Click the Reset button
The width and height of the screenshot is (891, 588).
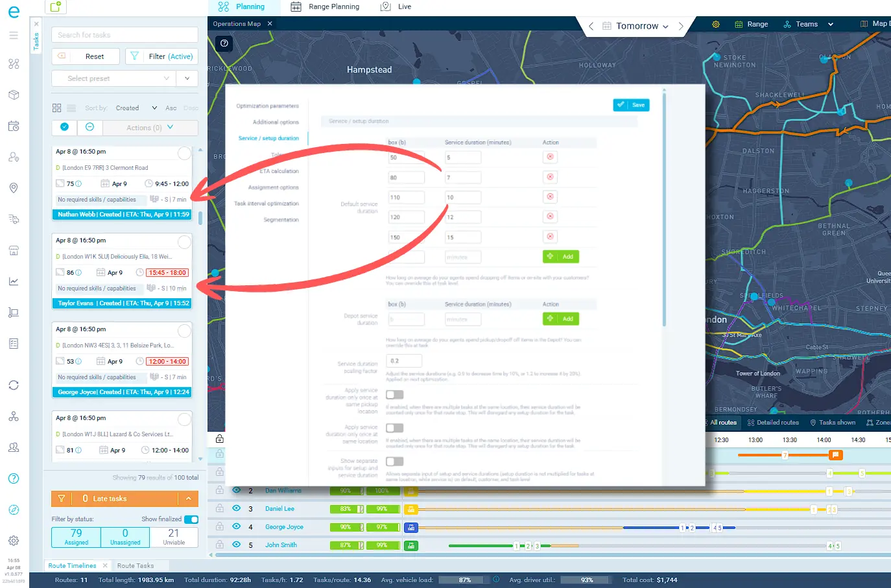86,56
